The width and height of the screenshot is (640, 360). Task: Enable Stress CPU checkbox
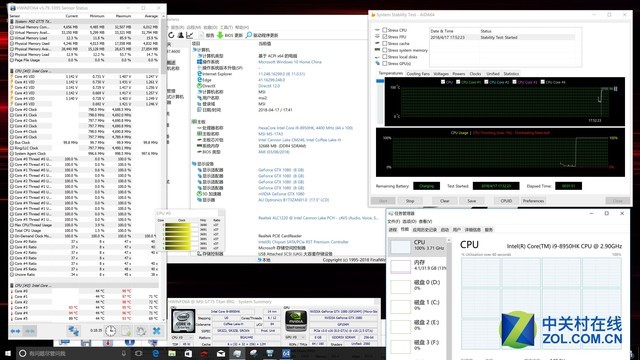pyautogui.click(x=384, y=30)
